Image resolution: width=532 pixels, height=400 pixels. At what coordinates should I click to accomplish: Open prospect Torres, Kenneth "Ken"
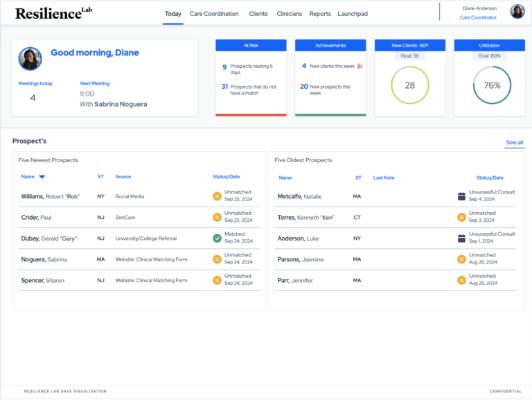(x=306, y=217)
